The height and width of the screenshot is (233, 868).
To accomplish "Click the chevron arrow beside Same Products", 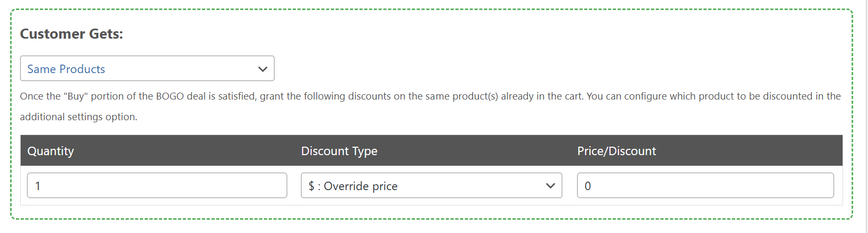I will (x=262, y=69).
